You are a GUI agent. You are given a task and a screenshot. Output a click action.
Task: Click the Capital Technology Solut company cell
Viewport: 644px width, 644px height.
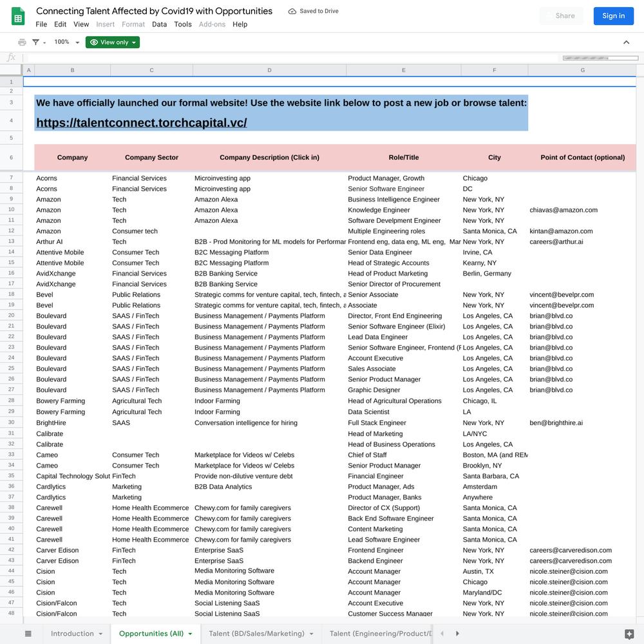tap(72, 476)
